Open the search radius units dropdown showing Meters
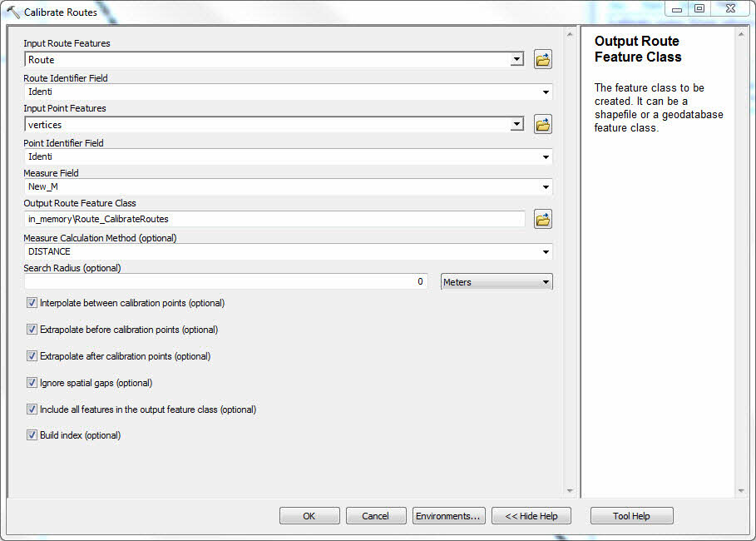756x541 pixels. pyautogui.click(x=546, y=281)
